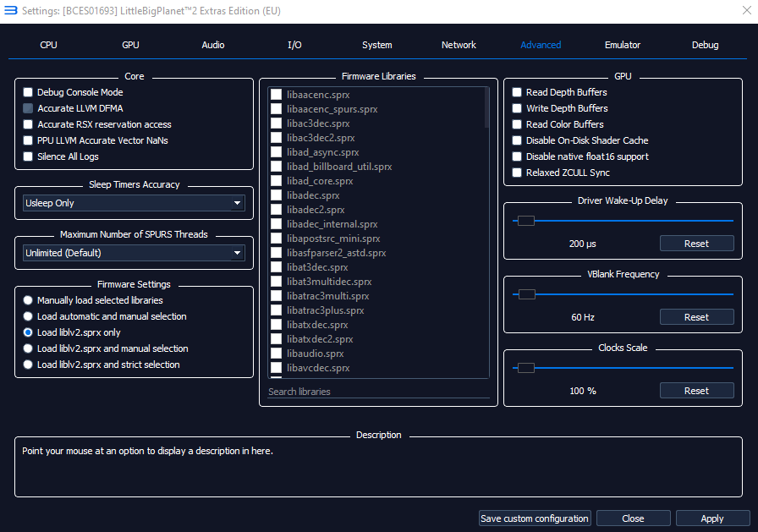The image size is (758, 532).
Task: Check Read Color Buffers
Action: coord(517,124)
